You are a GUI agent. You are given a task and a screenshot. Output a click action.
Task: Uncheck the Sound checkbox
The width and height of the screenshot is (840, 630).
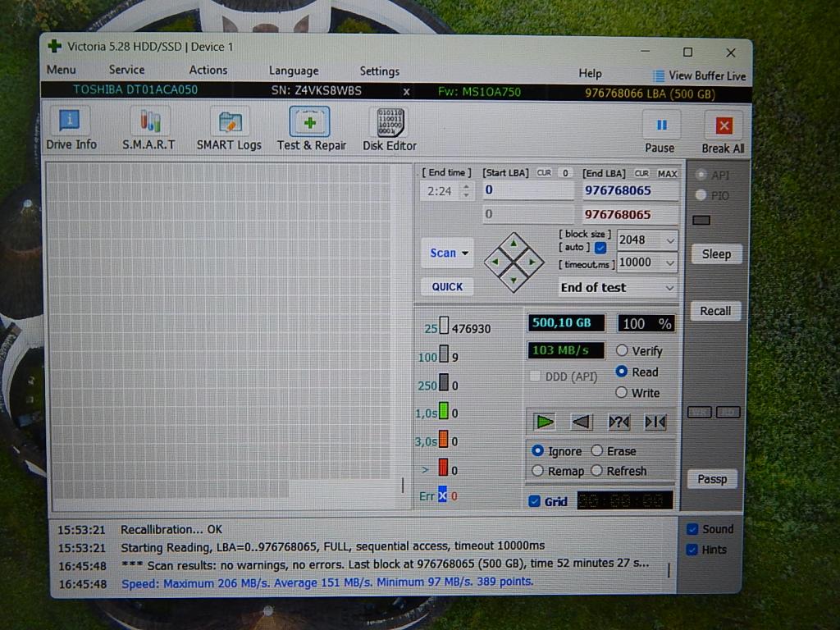692,529
